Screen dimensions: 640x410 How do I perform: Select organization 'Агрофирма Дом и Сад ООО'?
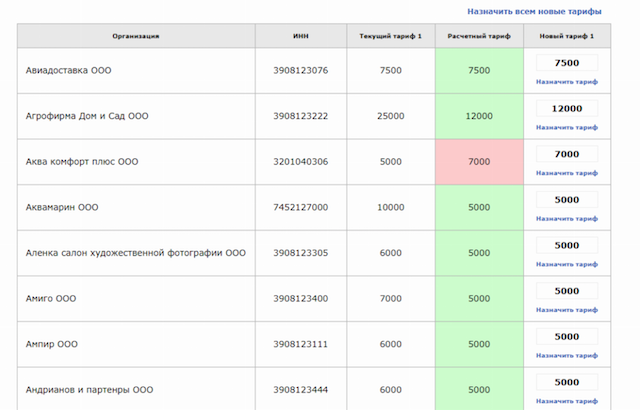(x=87, y=116)
